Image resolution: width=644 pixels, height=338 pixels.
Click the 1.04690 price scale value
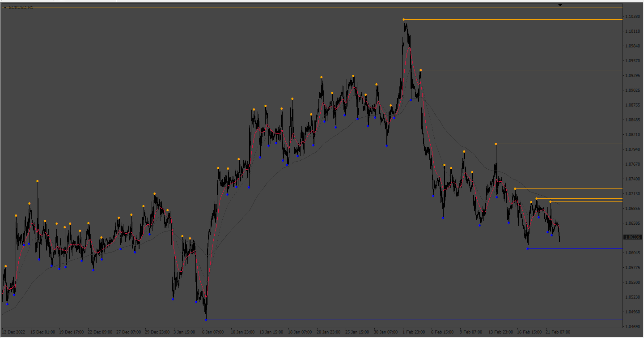pyautogui.click(x=632, y=327)
